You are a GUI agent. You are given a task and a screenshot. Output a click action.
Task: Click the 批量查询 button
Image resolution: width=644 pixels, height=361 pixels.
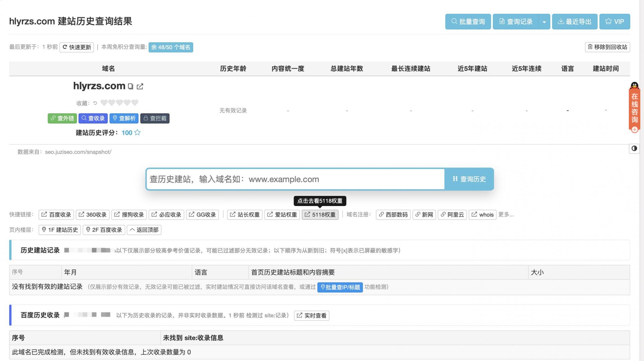468,22
